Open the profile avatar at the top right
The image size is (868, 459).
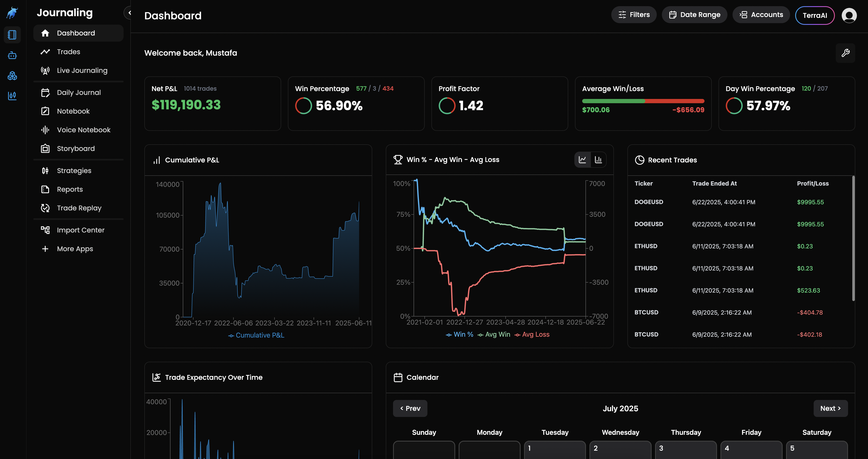pos(849,15)
